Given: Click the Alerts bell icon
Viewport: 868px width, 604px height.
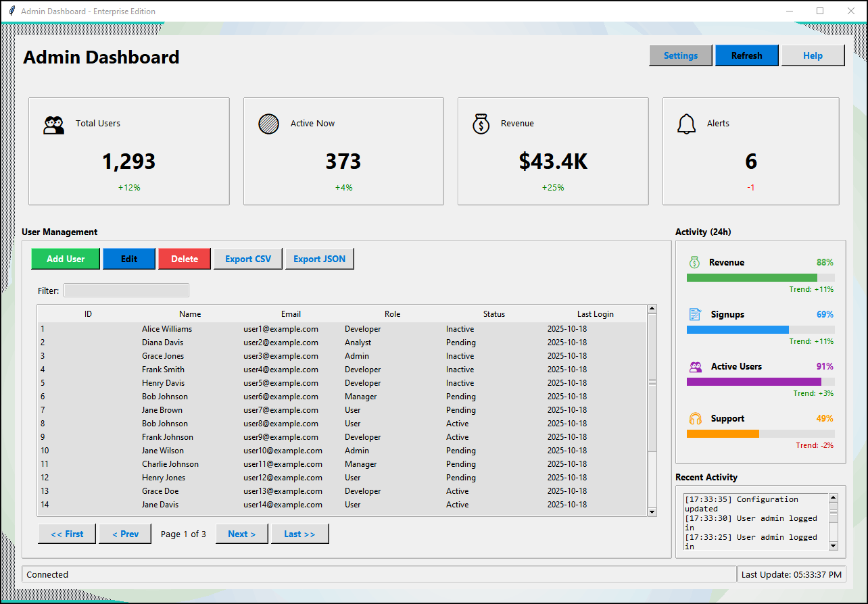Looking at the screenshot, I should point(686,124).
